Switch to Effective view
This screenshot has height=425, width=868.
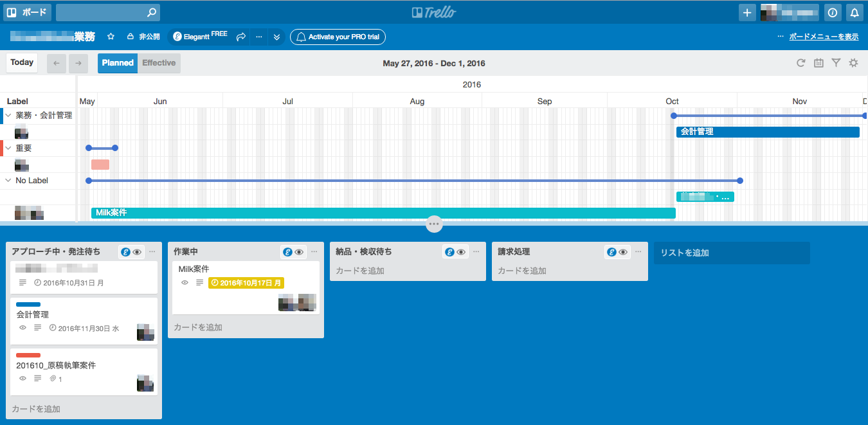point(159,63)
